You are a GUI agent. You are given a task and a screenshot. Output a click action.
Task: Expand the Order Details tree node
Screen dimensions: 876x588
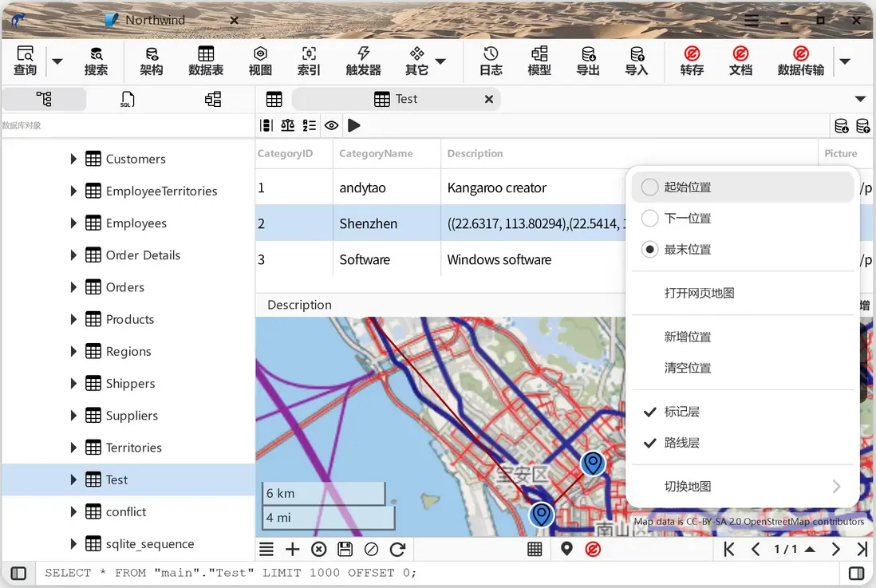(73, 255)
